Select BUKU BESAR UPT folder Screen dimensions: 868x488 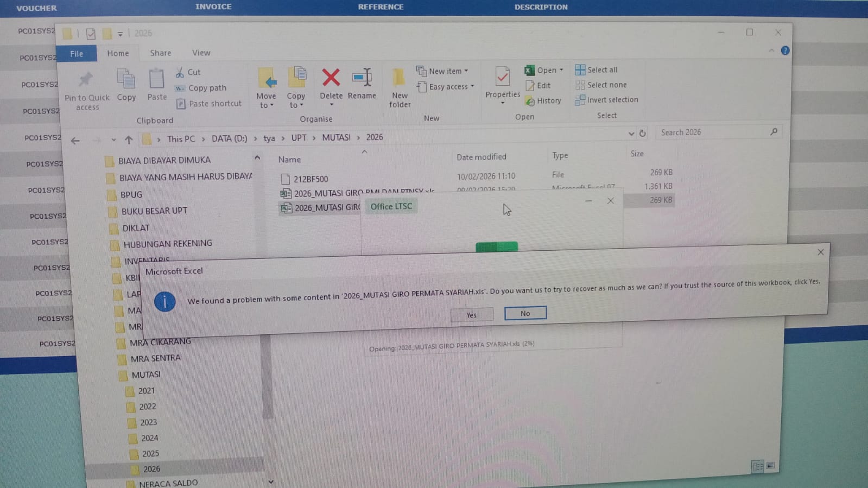[154, 211]
